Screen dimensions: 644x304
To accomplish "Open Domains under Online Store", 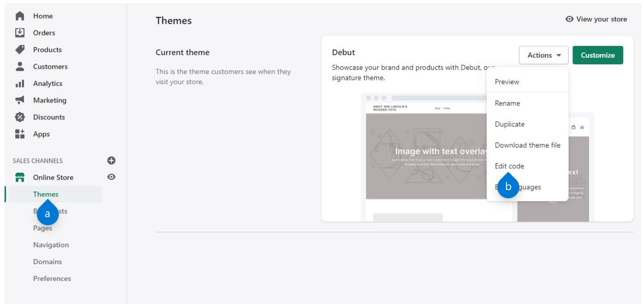I will tap(47, 262).
